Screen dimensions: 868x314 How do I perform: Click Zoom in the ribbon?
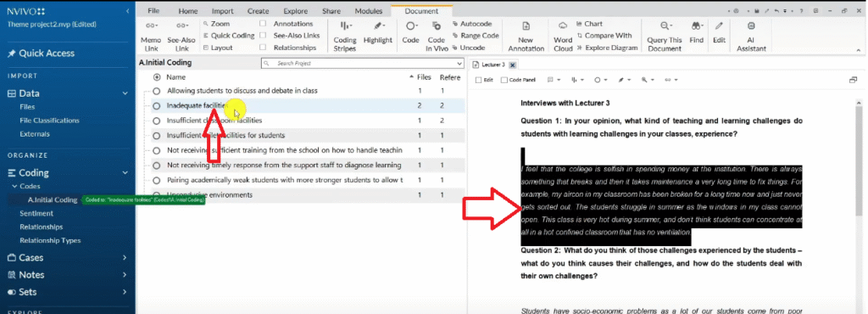pyautogui.click(x=216, y=24)
